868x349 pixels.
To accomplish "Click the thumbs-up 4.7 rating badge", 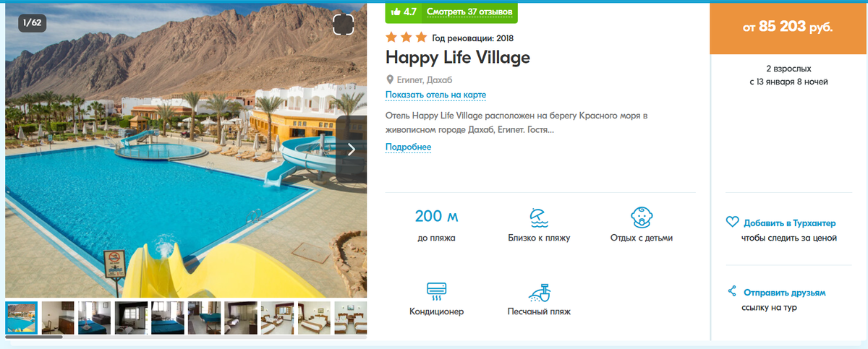I will point(404,12).
